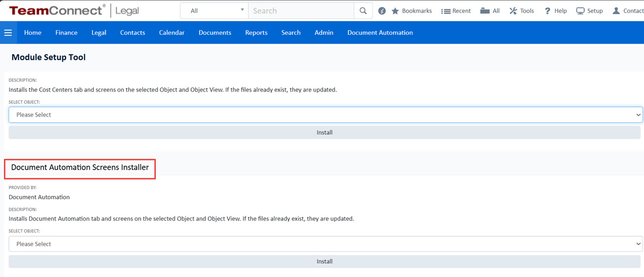Screen dimensions: 644x277
Task: Click the Module Setup Tool heading
Action: point(49,57)
